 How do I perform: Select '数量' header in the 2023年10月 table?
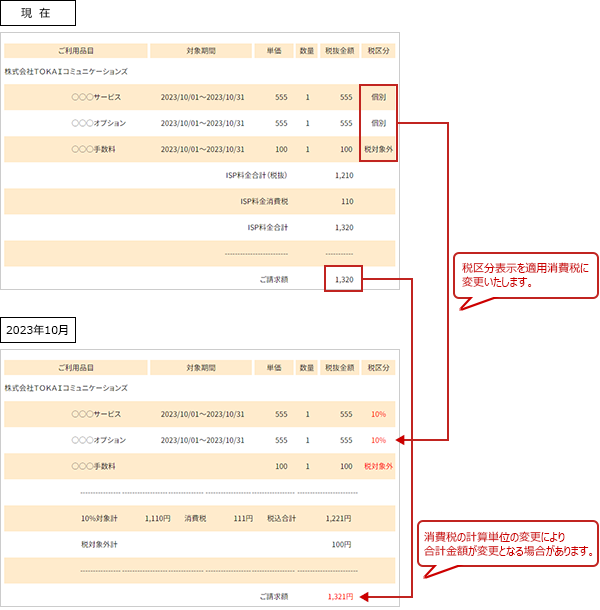307,368
